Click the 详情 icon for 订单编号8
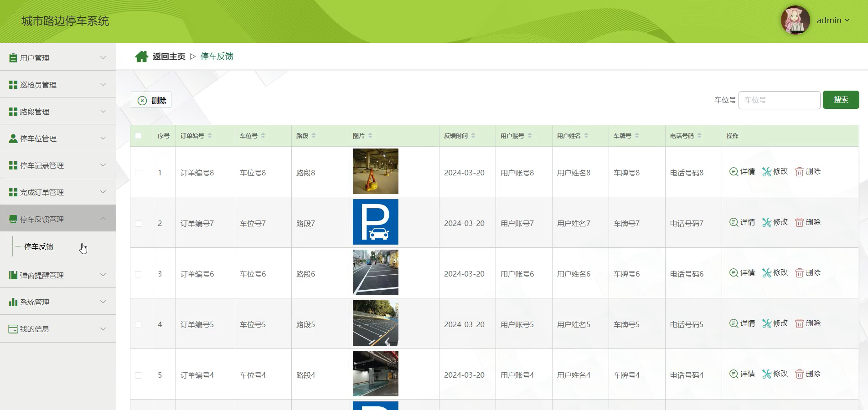This screenshot has height=410, width=868. [734, 172]
